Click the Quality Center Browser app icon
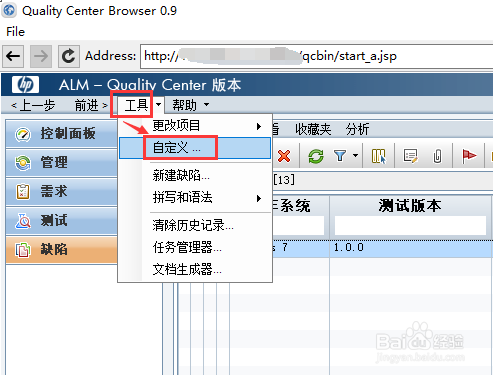 (9, 11)
